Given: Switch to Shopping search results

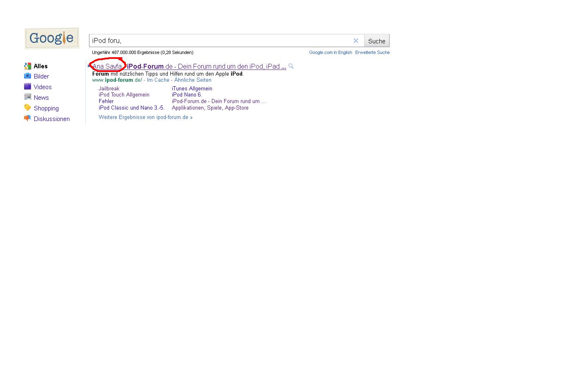Looking at the screenshot, I should coord(46,108).
